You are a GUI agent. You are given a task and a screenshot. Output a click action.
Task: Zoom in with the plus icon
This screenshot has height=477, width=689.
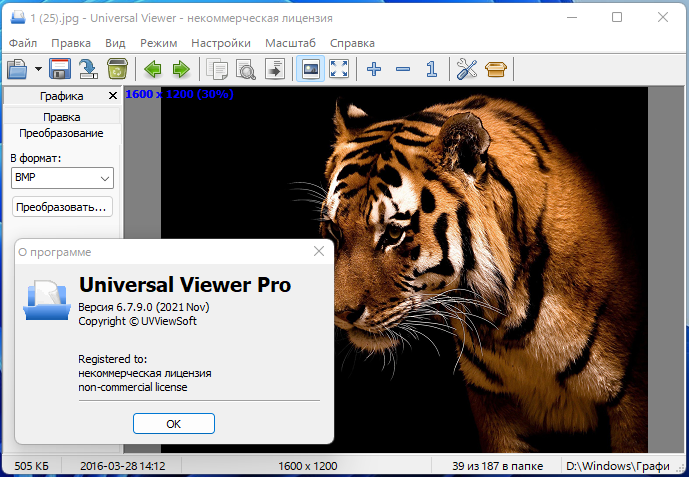click(374, 69)
